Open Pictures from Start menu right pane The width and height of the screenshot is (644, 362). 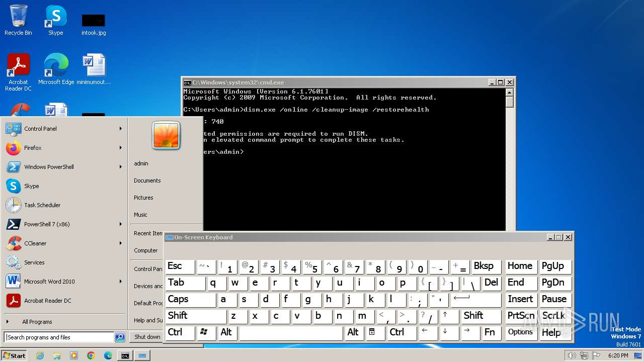(143, 198)
